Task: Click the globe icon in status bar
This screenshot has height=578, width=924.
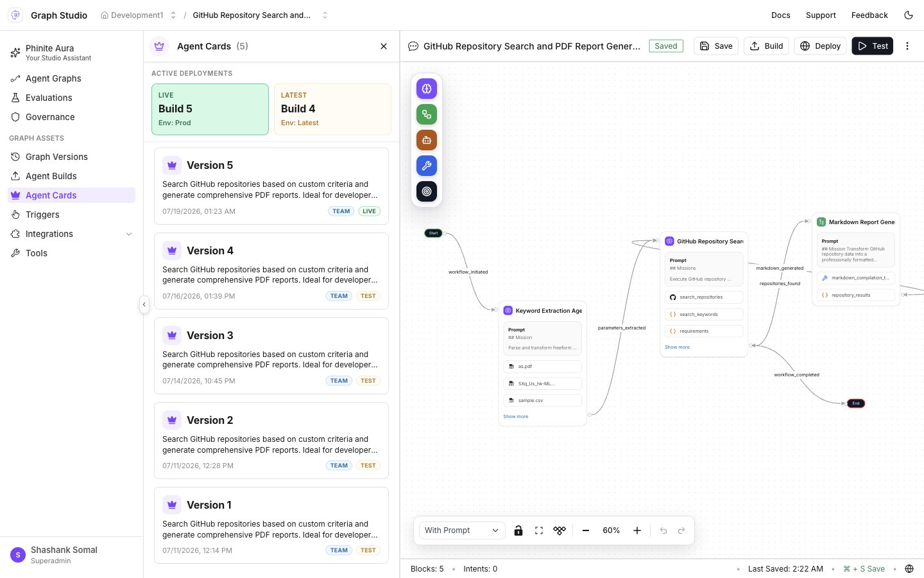Action: click(909, 569)
